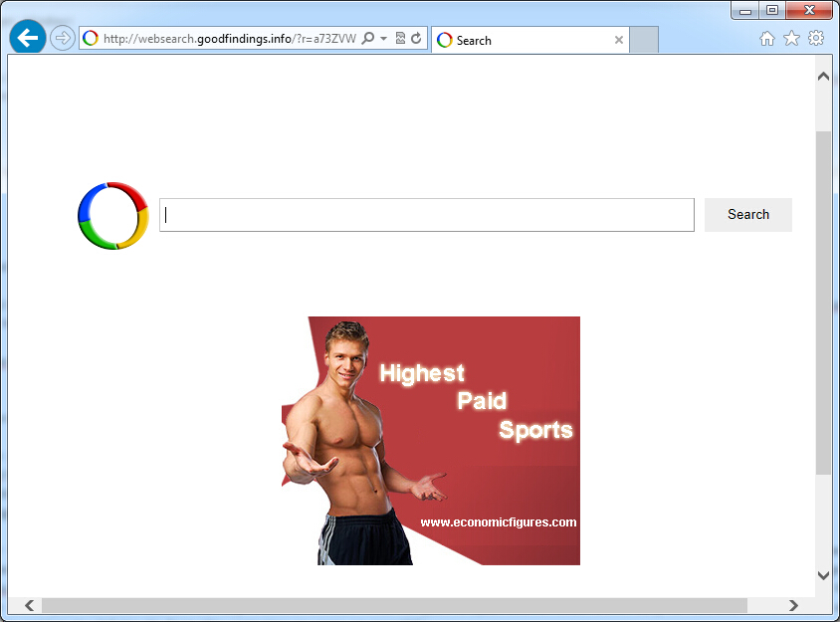Click the Search button
The width and height of the screenshot is (840, 622).
pos(747,215)
